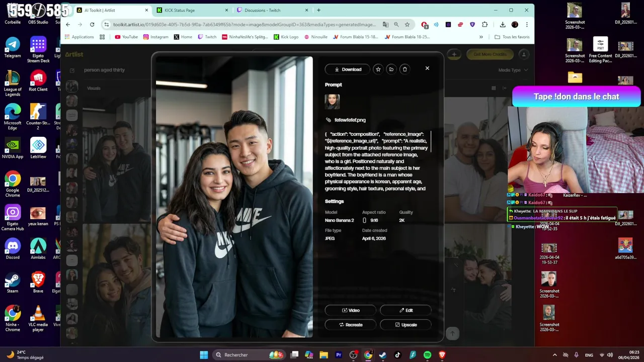Open the Telegram desktop icon
The height and width of the screenshot is (362, 644).
point(13,48)
